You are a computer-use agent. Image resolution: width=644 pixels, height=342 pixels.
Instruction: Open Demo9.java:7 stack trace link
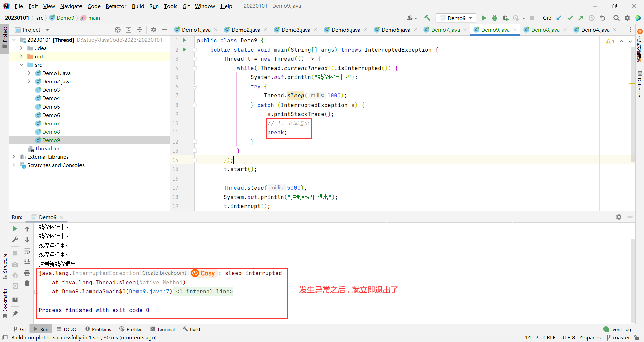pyautogui.click(x=150, y=292)
